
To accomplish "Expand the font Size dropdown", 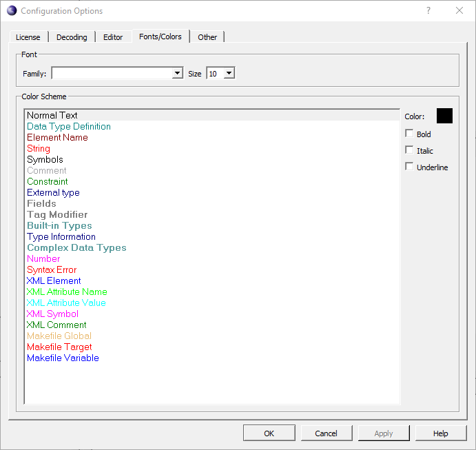I will tap(229, 73).
